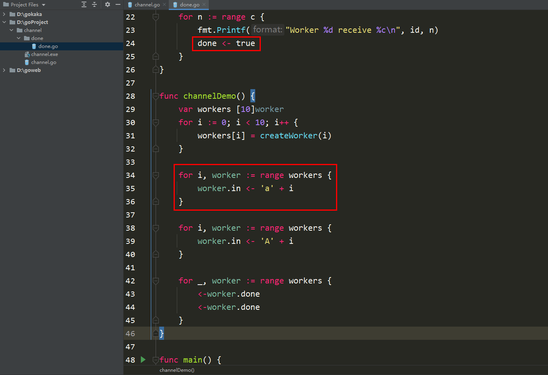Click second '<-worker.done' on line 44

coord(229,307)
